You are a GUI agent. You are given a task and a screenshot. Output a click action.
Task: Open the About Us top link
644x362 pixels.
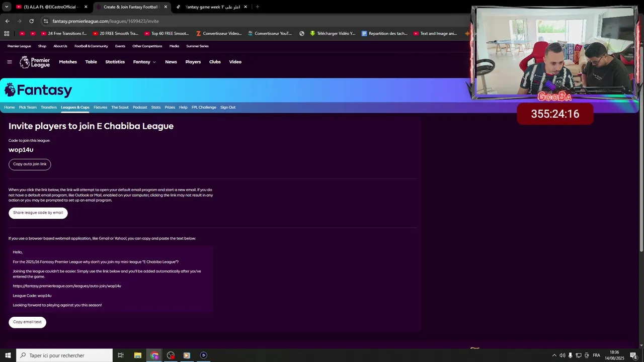tap(60, 46)
